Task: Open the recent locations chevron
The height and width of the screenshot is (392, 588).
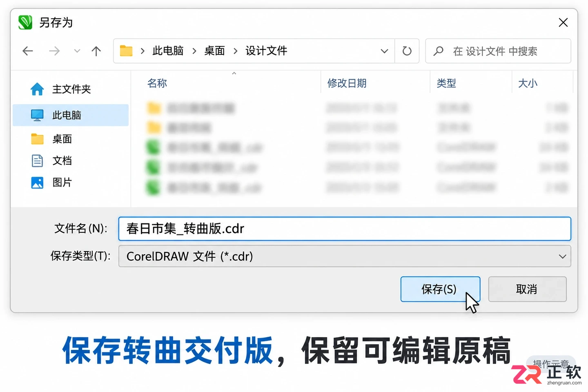Action: 77,51
